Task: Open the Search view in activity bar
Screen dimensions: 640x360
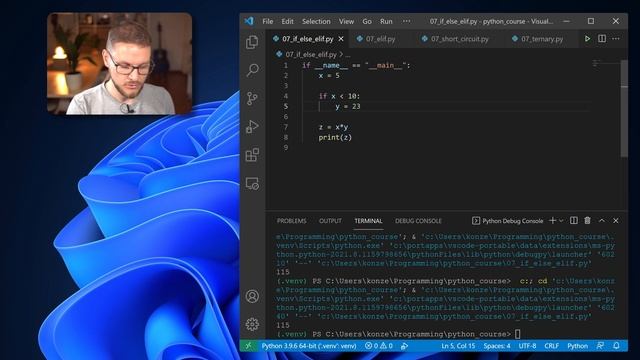Action: click(252, 70)
